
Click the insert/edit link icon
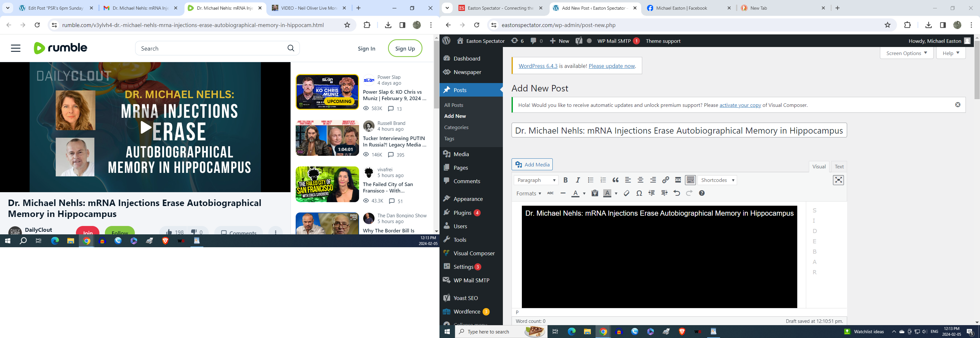point(665,180)
